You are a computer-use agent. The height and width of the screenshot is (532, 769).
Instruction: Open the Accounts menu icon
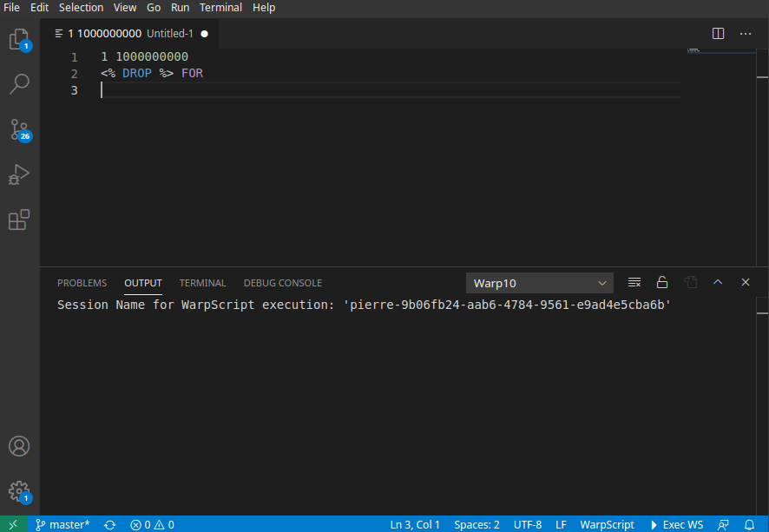pyautogui.click(x=19, y=446)
